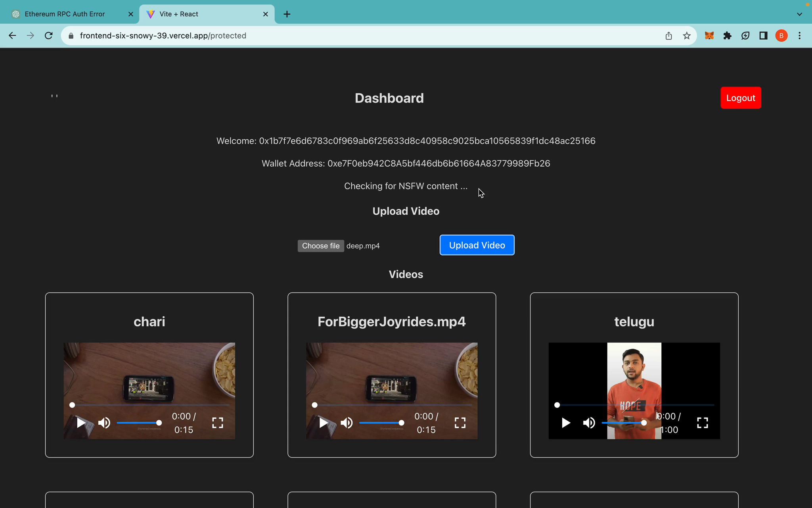Click the browser forward arrow
Screen dimensions: 812x508
(31, 36)
